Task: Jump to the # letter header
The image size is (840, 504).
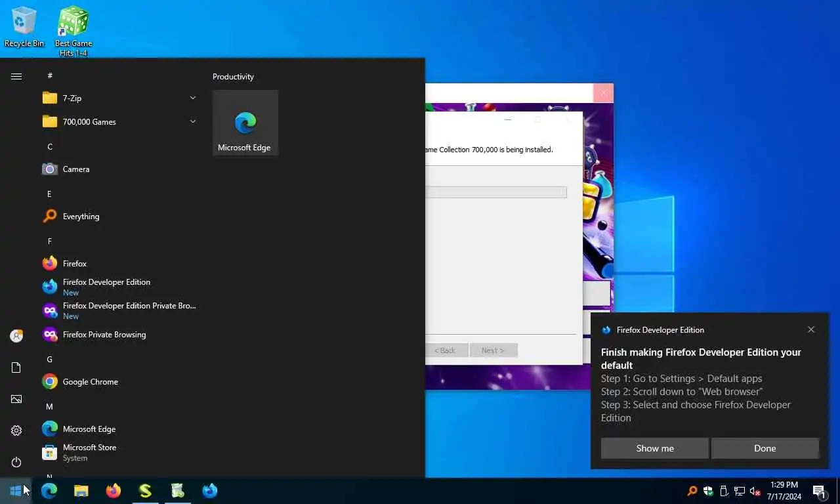Action: pyautogui.click(x=50, y=75)
